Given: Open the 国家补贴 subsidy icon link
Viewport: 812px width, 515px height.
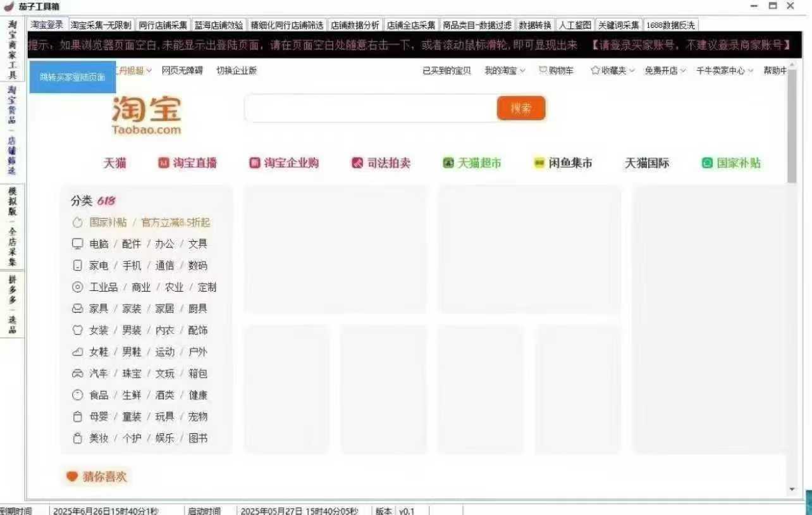Looking at the screenshot, I should (707, 163).
